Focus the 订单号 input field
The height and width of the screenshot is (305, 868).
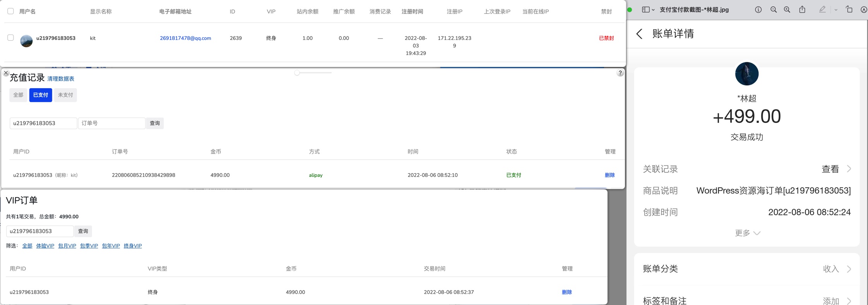click(x=111, y=123)
